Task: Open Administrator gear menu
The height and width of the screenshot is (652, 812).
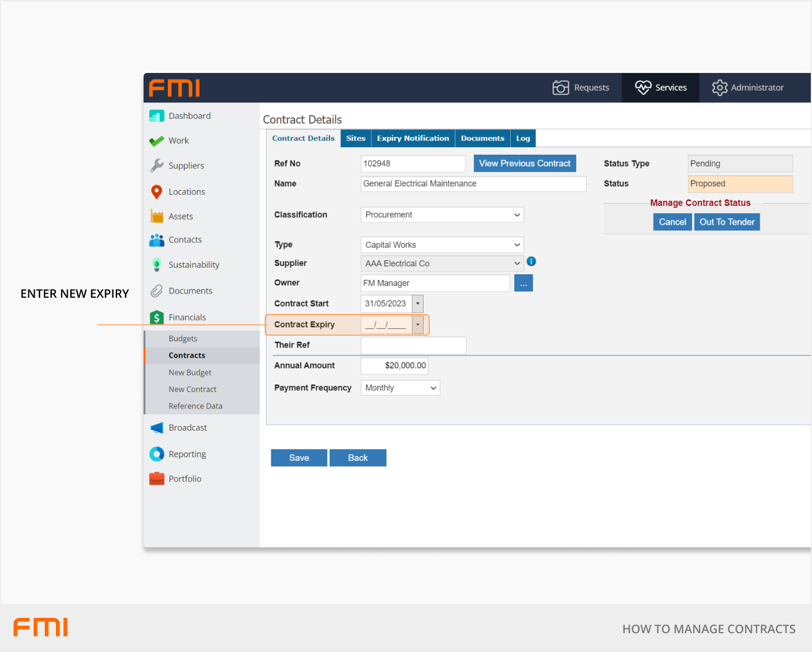Action: click(x=747, y=88)
